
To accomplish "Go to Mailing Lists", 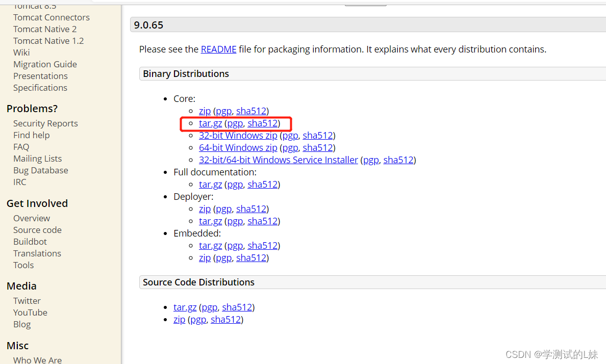I will pos(37,159).
